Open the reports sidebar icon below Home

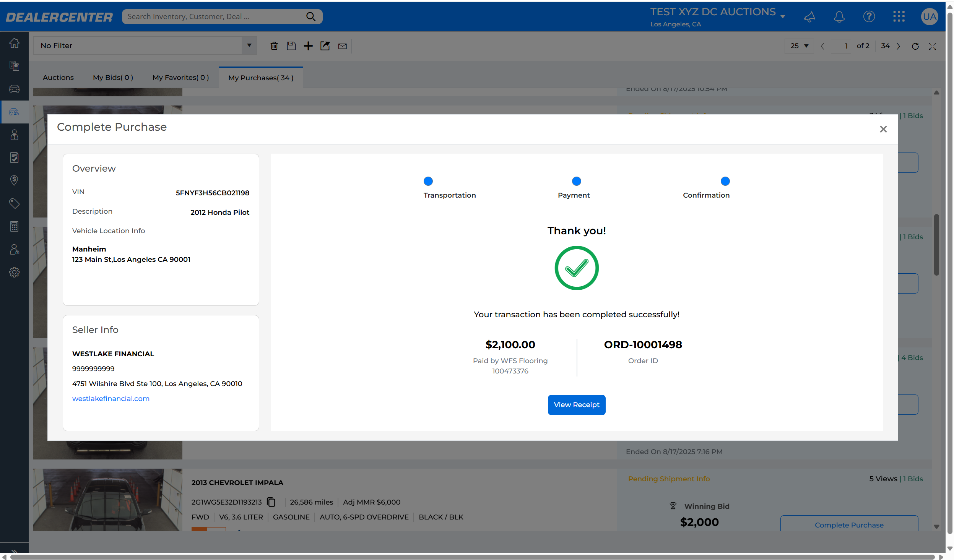pos(14,66)
